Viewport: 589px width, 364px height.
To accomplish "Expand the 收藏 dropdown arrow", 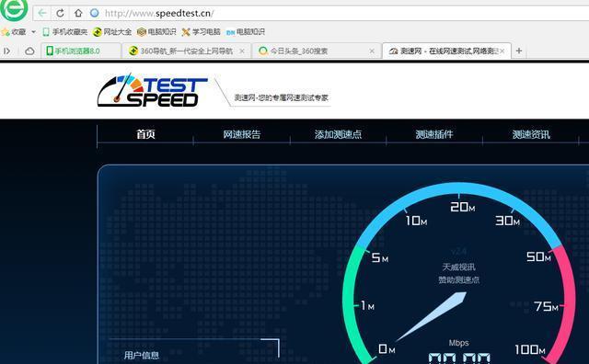I will pos(33,32).
